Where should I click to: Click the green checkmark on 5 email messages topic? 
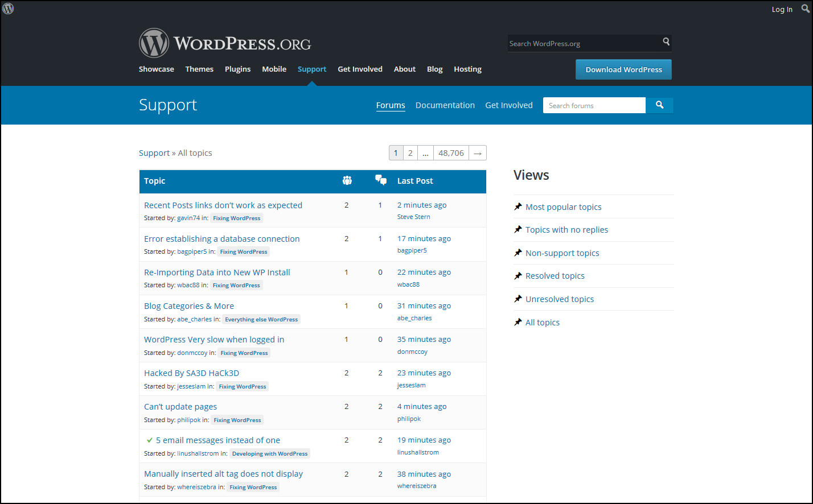[150, 440]
